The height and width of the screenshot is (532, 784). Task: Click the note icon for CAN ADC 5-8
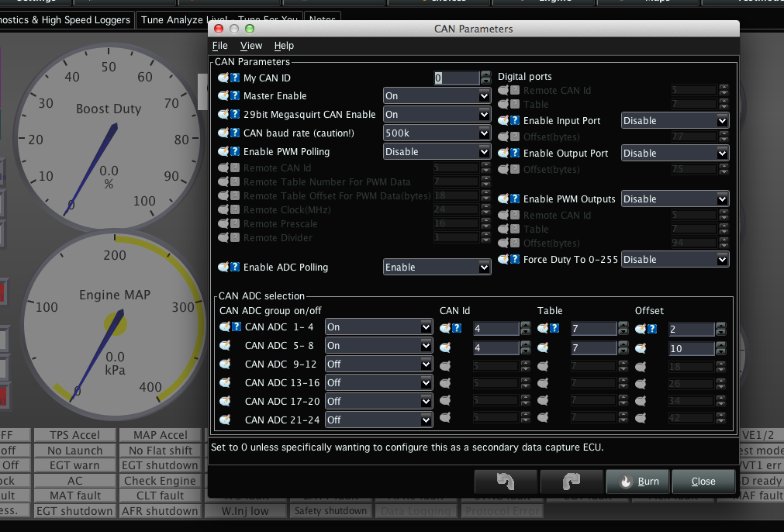pyautogui.click(x=224, y=346)
